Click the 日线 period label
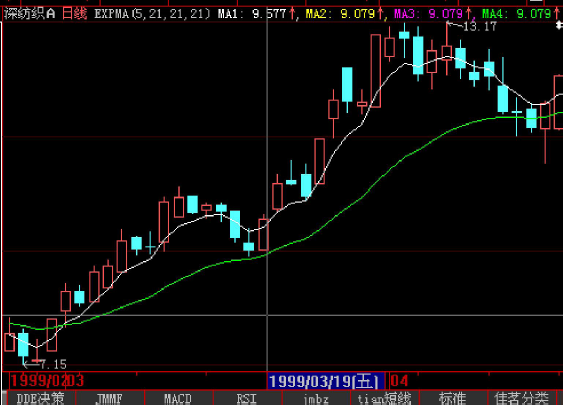The height and width of the screenshot is (406, 564). click(x=74, y=14)
